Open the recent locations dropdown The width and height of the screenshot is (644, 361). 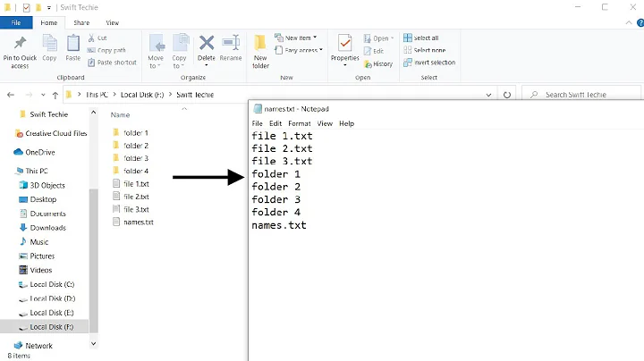(x=43, y=95)
